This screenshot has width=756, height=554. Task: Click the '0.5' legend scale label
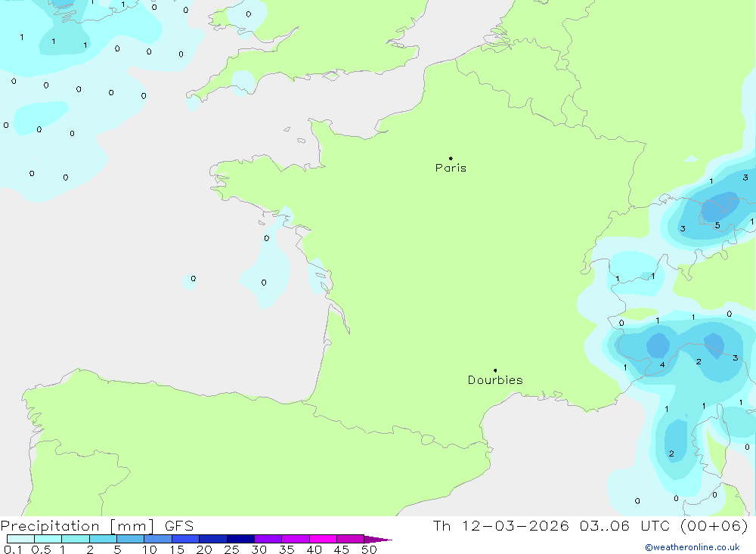(41, 549)
